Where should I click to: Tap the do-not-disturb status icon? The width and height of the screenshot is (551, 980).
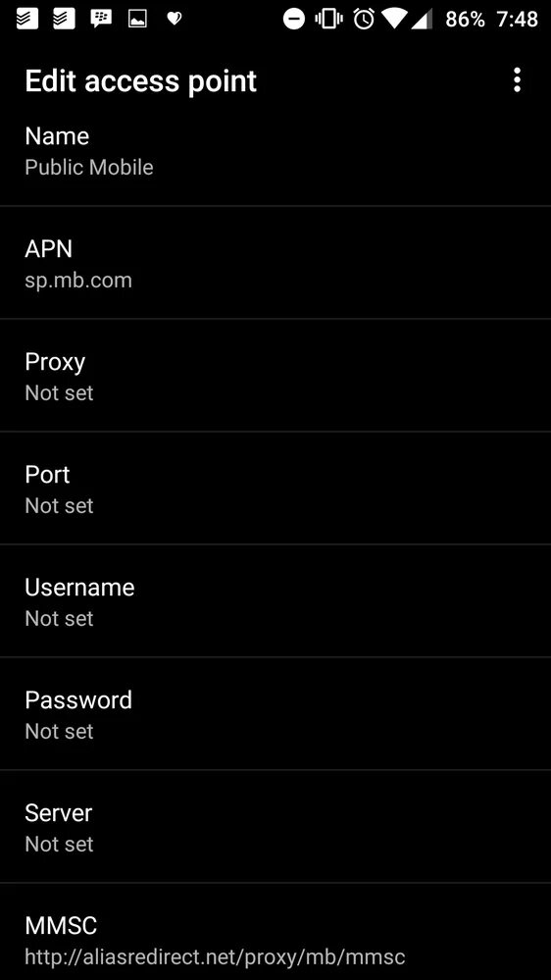tap(293, 19)
